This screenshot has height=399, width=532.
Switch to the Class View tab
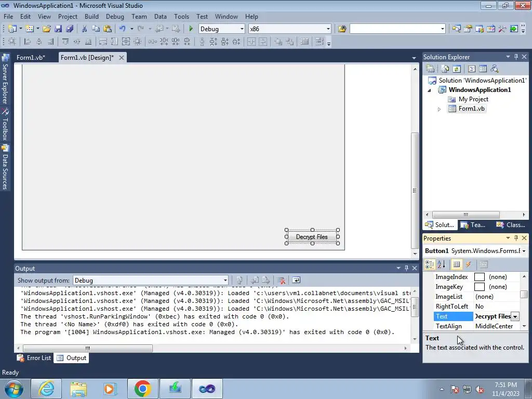coord(510,224)
